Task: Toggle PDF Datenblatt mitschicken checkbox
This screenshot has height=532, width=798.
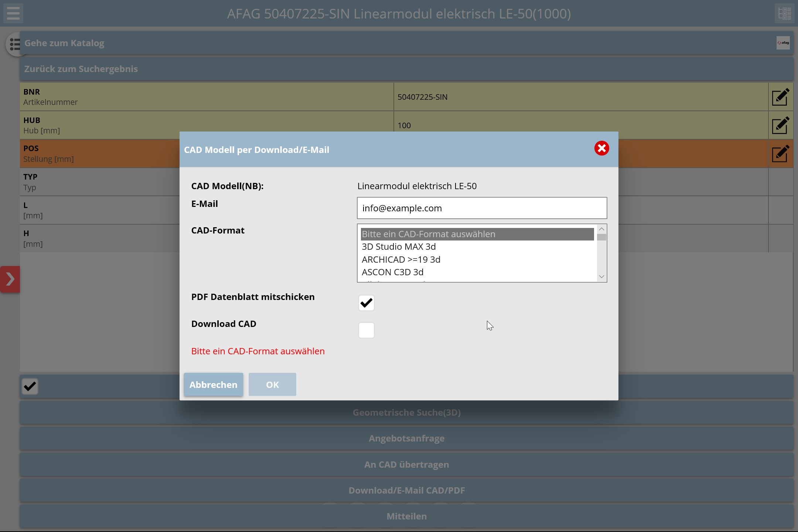Action: coord(366,303)
